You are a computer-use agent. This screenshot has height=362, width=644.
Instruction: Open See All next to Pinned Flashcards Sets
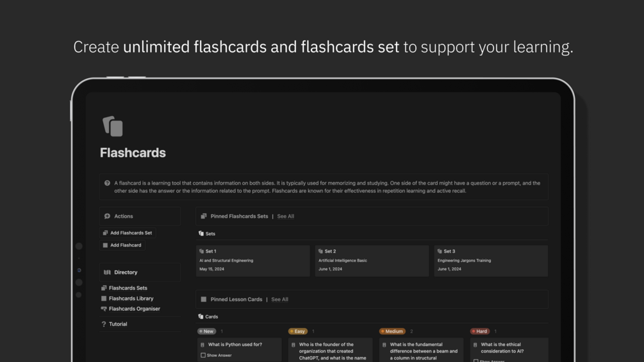pos(286,217)
